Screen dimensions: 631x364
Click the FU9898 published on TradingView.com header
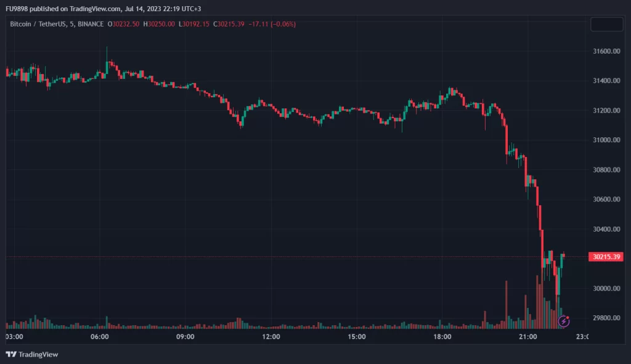pos(103,9)
